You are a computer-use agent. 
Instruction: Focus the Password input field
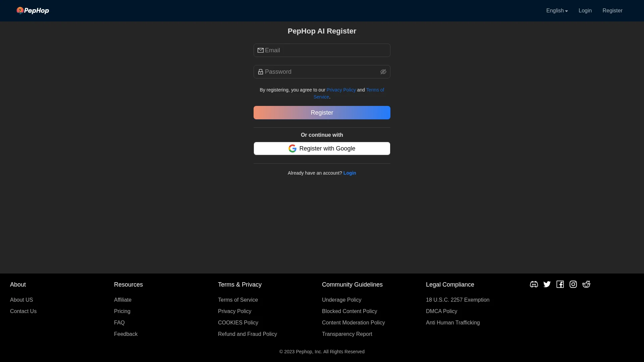point(322,72)
